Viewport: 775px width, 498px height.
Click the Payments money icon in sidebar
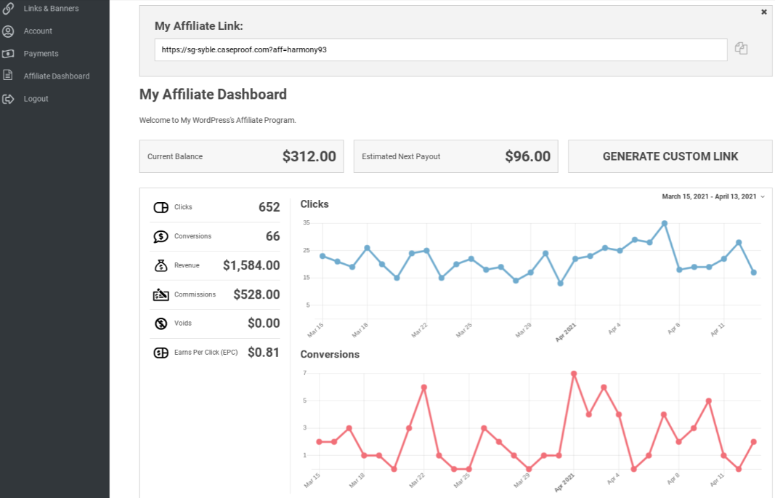(8, 53)
